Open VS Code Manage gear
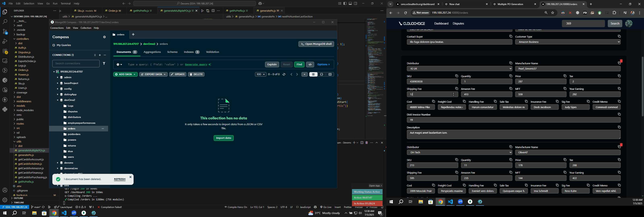 [x=5, y=200]
